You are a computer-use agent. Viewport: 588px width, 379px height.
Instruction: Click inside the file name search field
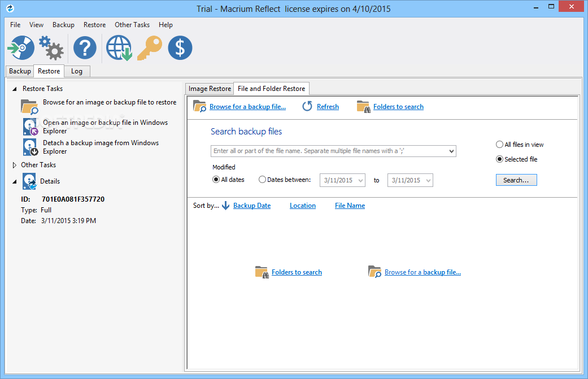click(329, 151)
